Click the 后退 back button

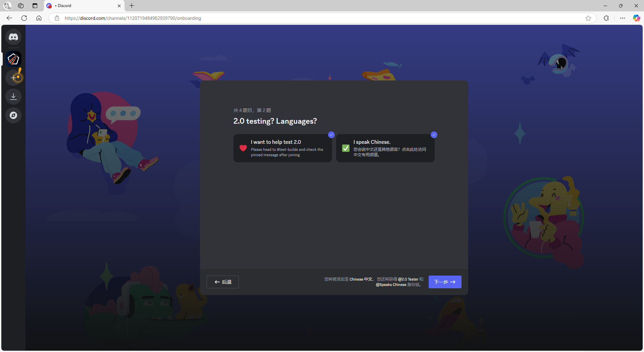(x=223, y=282)
